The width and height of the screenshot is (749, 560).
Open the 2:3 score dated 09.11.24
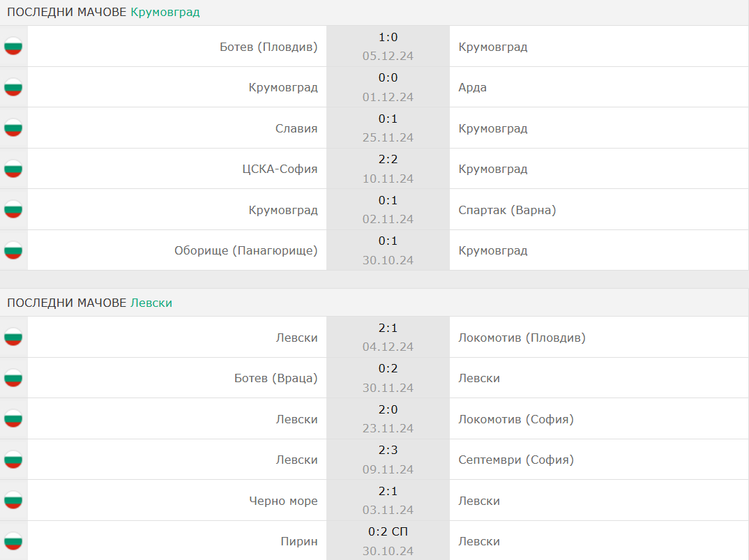click(x=388, y=450)
